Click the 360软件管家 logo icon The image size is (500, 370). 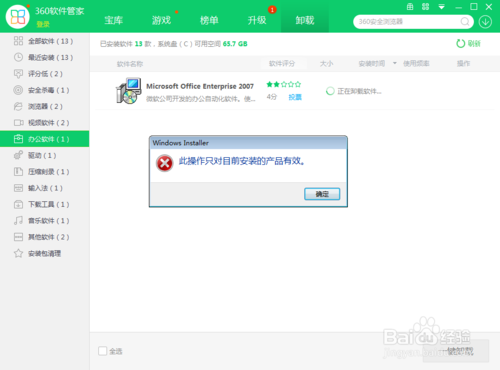(18, 17)
